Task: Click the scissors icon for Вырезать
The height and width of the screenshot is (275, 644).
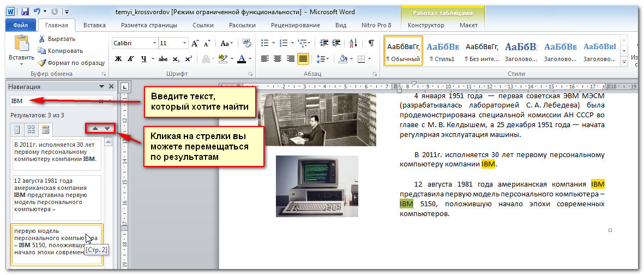Action: point(41,39)
